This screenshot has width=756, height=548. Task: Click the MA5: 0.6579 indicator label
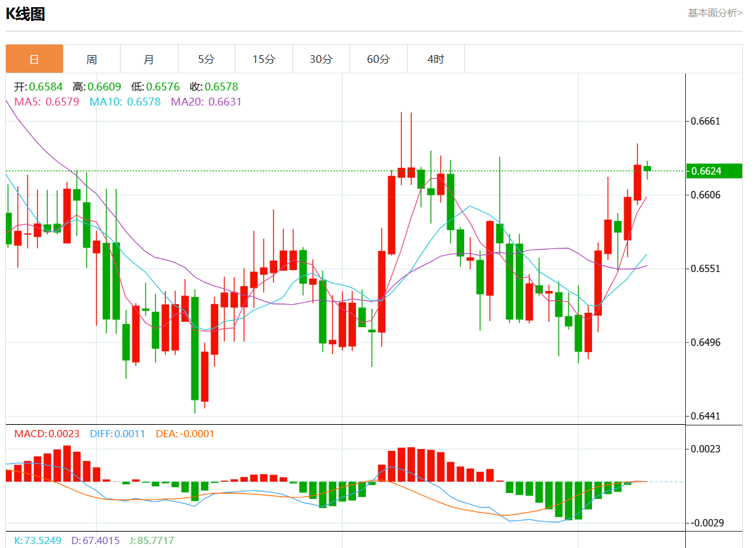pos(47,102)
